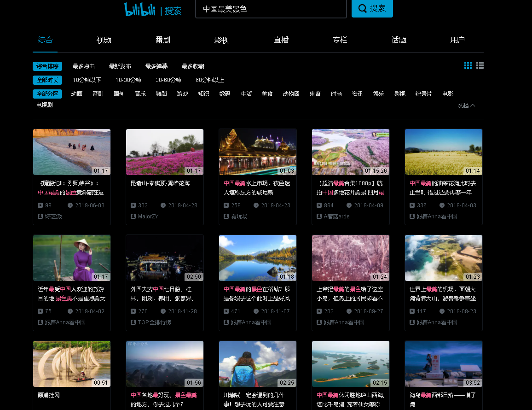Filter by 游戏 category

tap(183, 94)
